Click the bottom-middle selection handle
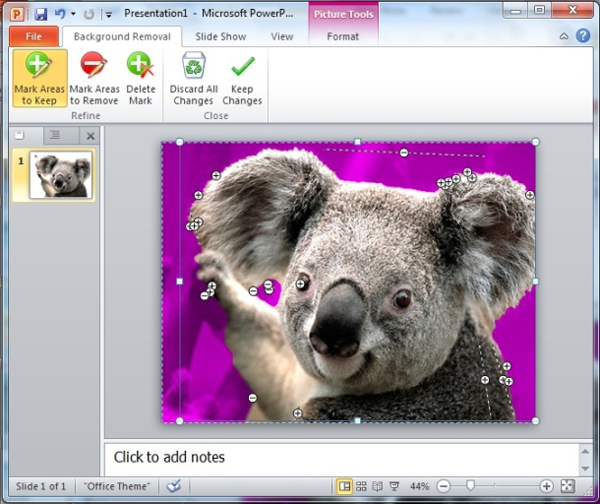 click(x=357, y=421)
